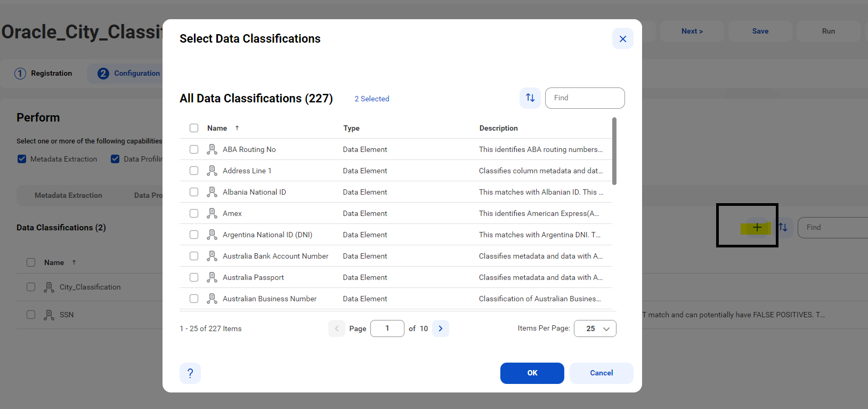
Task: Click the Australian Business Number element icon
Action: pos(212,299)
